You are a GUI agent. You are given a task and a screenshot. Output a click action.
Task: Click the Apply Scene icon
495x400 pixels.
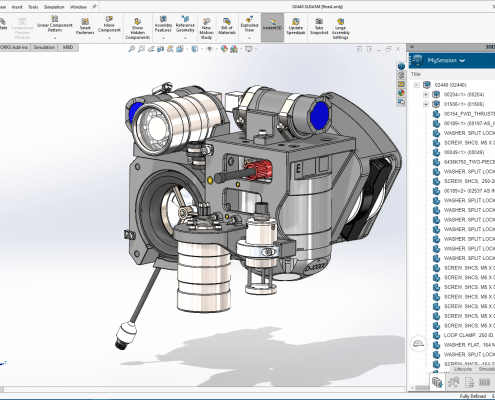[234, 49]
